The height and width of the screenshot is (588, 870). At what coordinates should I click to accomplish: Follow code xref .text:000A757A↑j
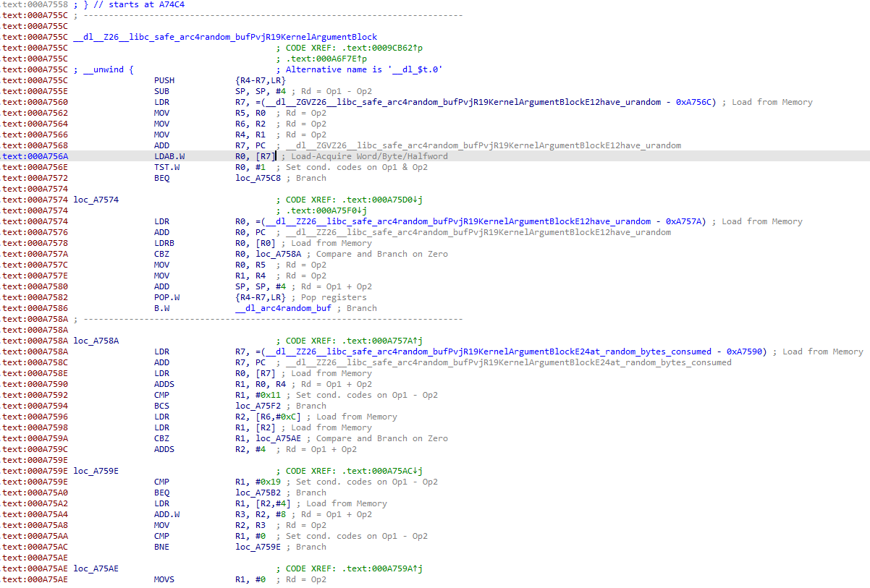[x=381, y=341]
